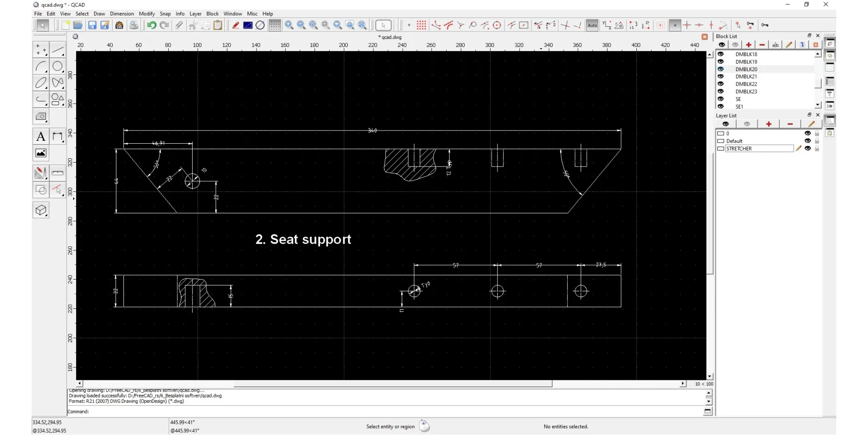This screenshot has height=435, width=868.
Task: Toggle visibility of STRETCHER layer
Action: click(808, 149)
